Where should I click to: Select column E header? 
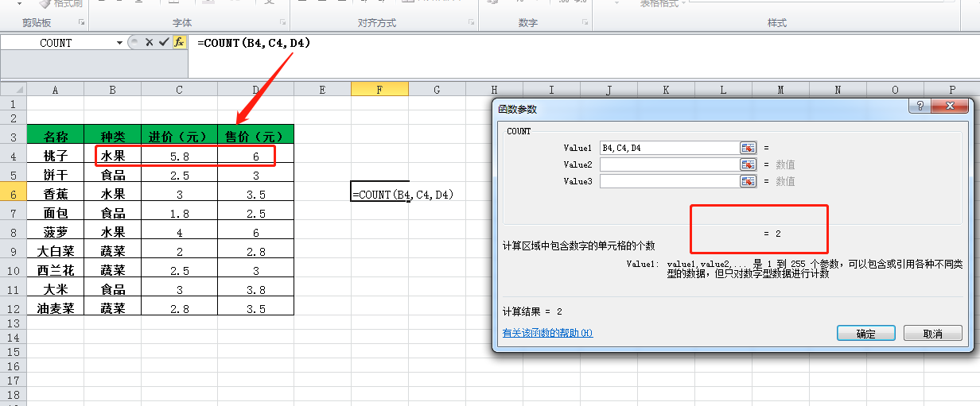tap(322, 90)
